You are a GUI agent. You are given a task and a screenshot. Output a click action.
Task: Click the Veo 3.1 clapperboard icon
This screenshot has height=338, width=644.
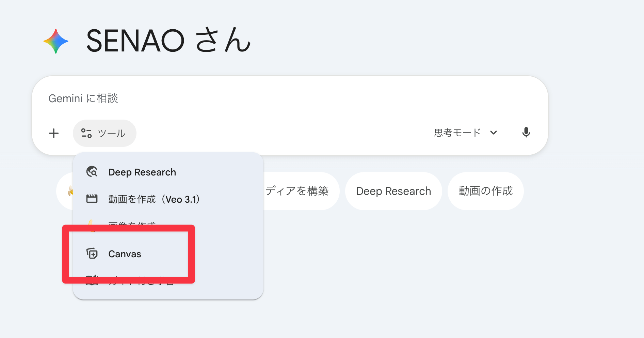(92, 199)
